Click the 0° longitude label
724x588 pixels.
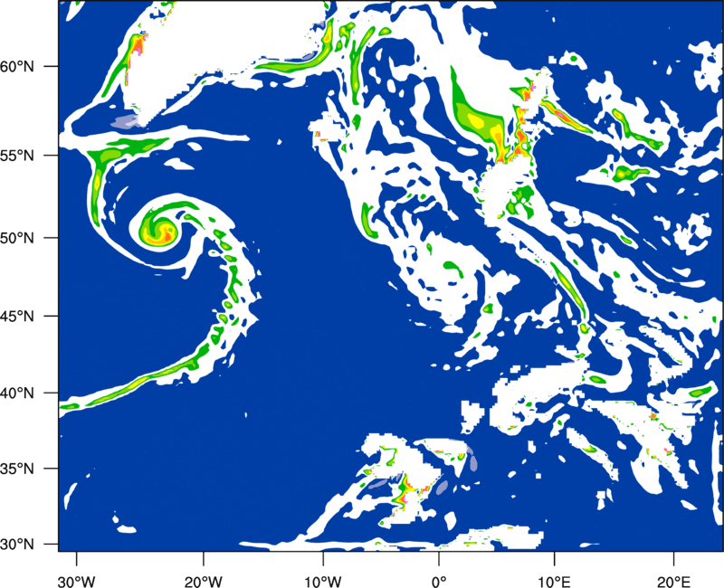point(439,582)
